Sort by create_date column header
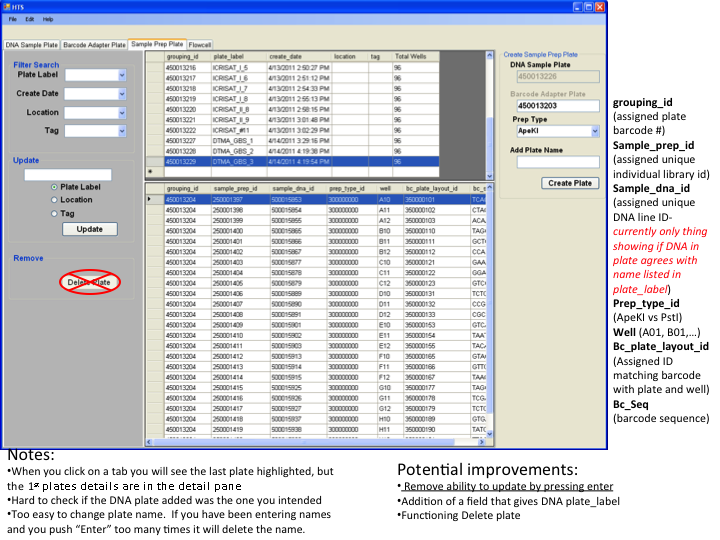 pos(299,56)
